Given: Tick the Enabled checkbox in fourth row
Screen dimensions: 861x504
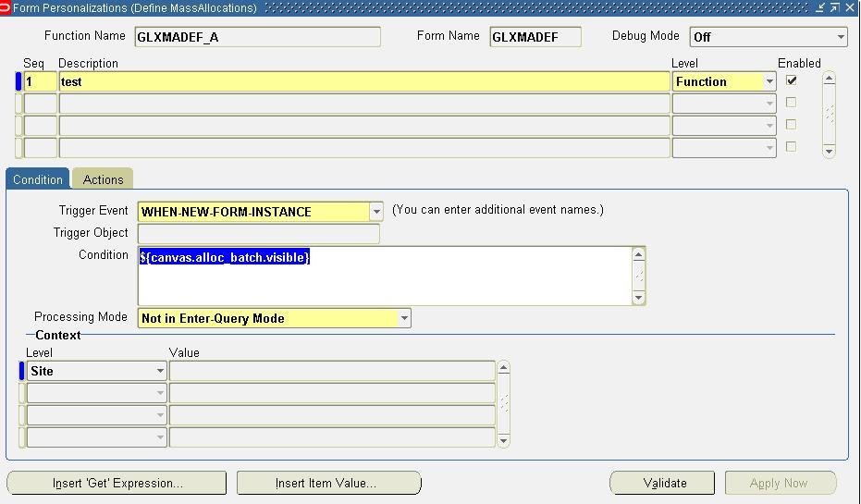Looking at the screenshot, I should point(792,147).
